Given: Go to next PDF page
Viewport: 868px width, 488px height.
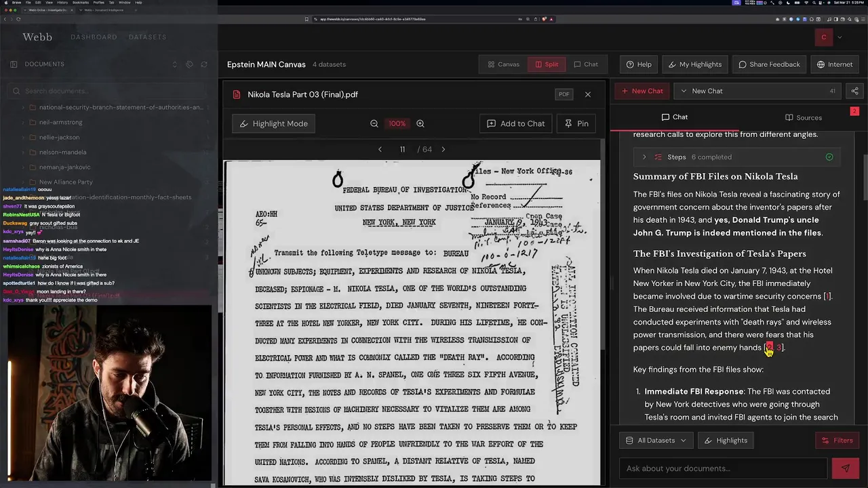Looking at the screenshot, I should [443, 149].
